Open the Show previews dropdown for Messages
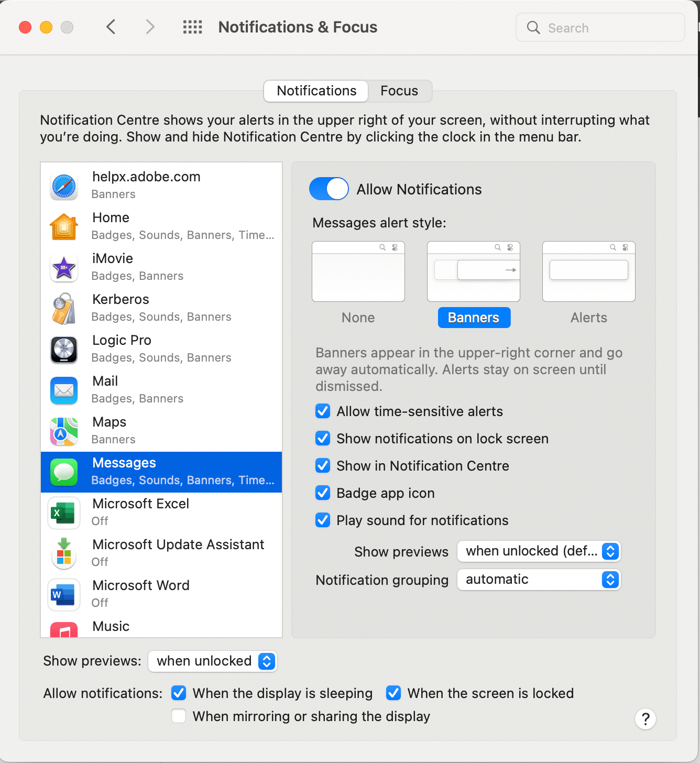The height and width of the screenshot is (763, 700). point(539,551)
